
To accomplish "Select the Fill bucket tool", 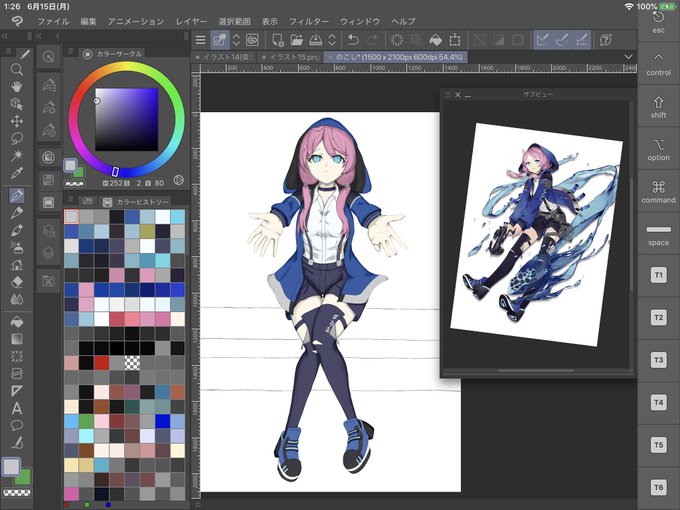I will (16, 322).
